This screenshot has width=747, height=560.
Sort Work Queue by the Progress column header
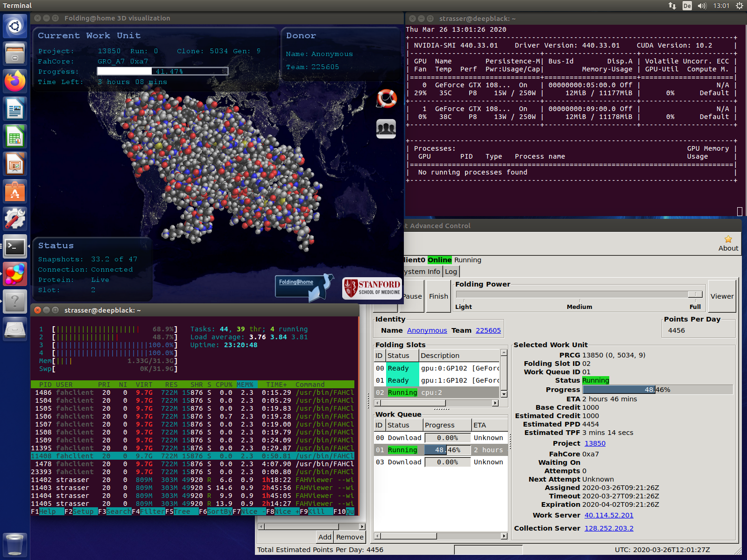coord(447,425)
